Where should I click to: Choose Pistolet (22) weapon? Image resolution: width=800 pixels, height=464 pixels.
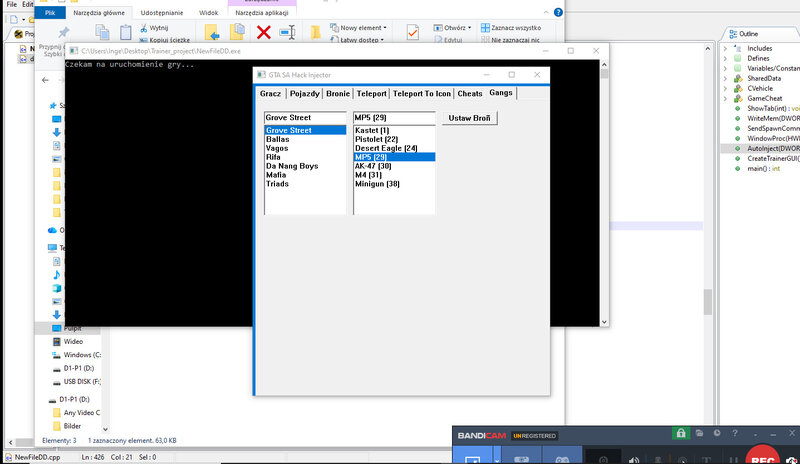[394, 139]
